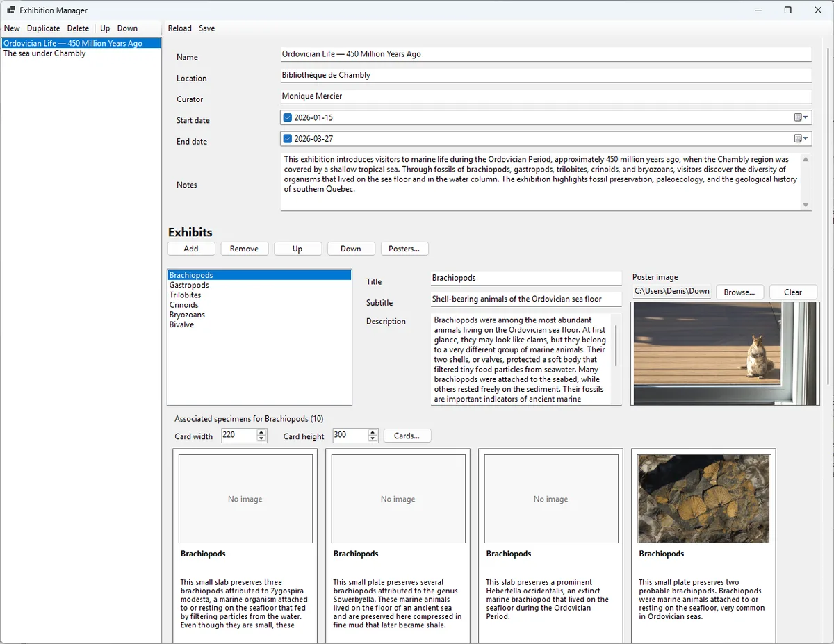
Task: Click the Down button under the Exhibits heading
Action: tap(351, 249)
